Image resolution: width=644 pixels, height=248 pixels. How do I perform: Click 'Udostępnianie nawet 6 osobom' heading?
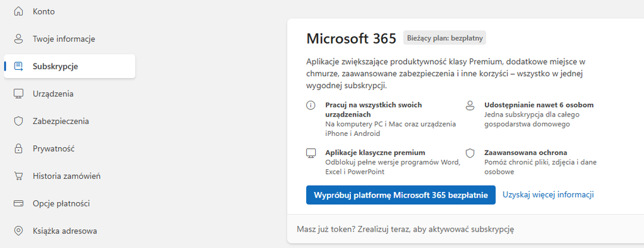(x=539, y=105)
